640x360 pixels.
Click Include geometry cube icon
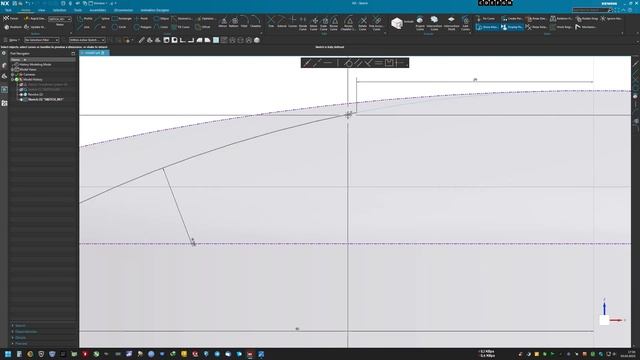pos(397,23)
